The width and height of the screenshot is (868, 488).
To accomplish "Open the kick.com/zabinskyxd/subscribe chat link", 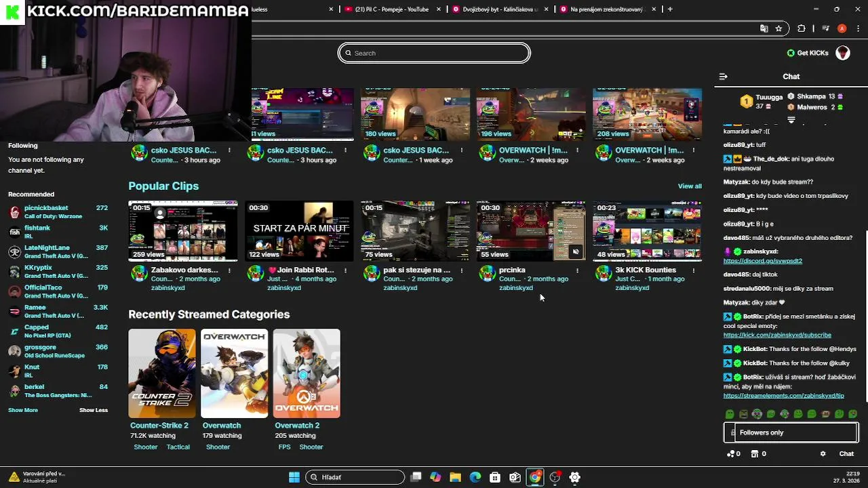I will point(777,335).
